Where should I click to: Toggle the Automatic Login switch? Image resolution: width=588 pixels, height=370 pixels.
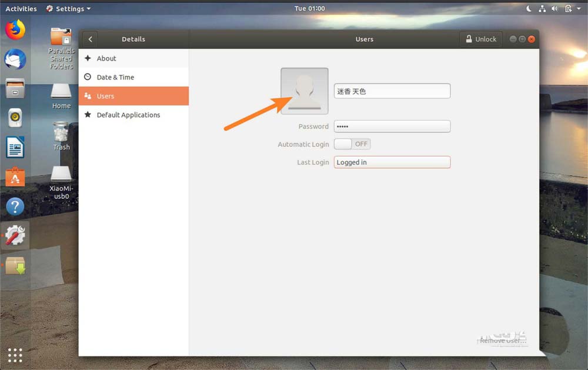coord(352,144)
